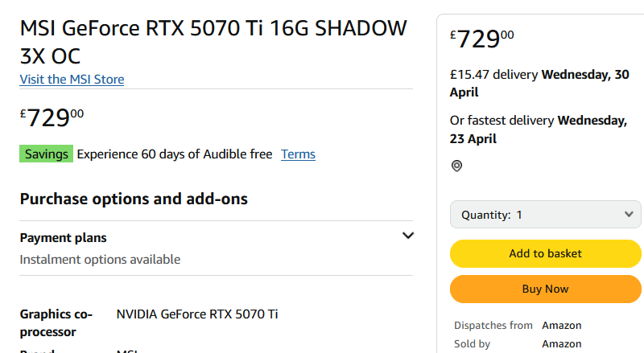Screen dimensions: 644x353
Task: Click the green Savings badge
Action: [47, 154]
